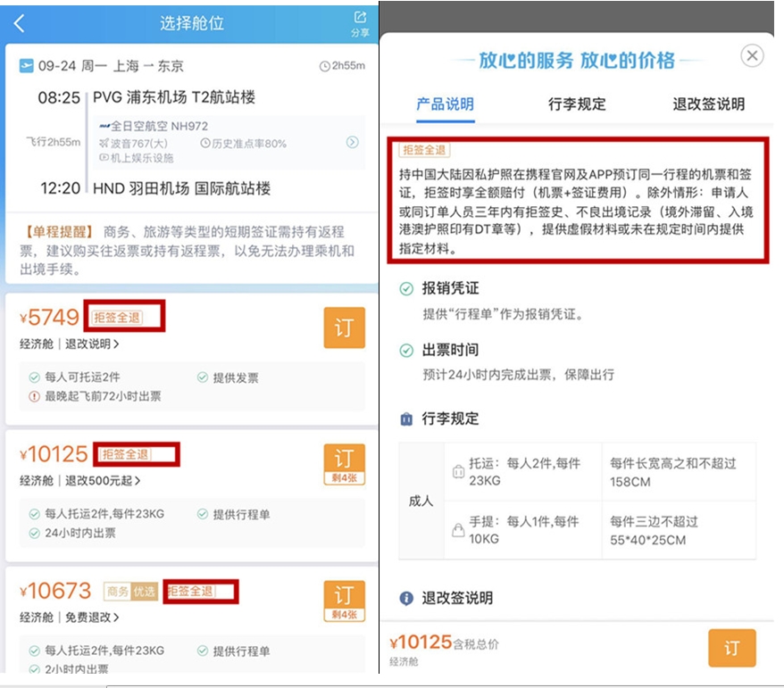Book the ¥10673 商务优选 fare

coord(344,601)
